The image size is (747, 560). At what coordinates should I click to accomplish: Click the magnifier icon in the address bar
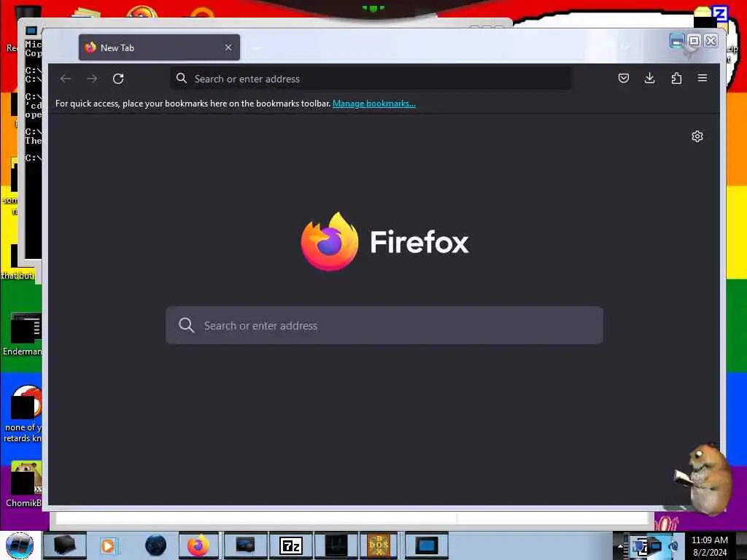pos(182,78)
